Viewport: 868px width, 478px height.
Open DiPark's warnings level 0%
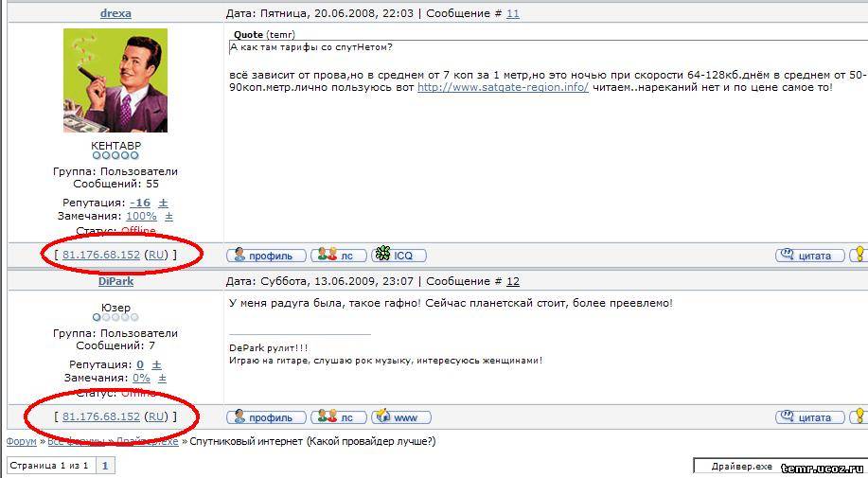[x=141, y=379]
